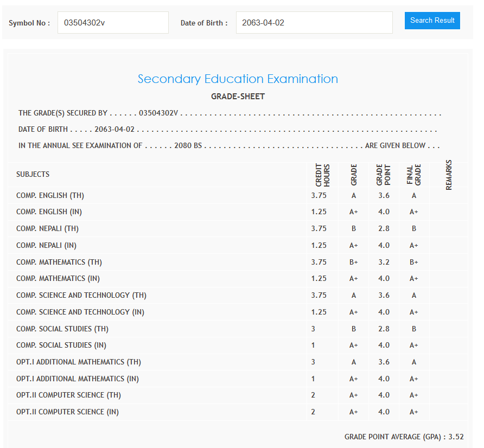Click the GRADE POINT column header

(x=384, y=175)
